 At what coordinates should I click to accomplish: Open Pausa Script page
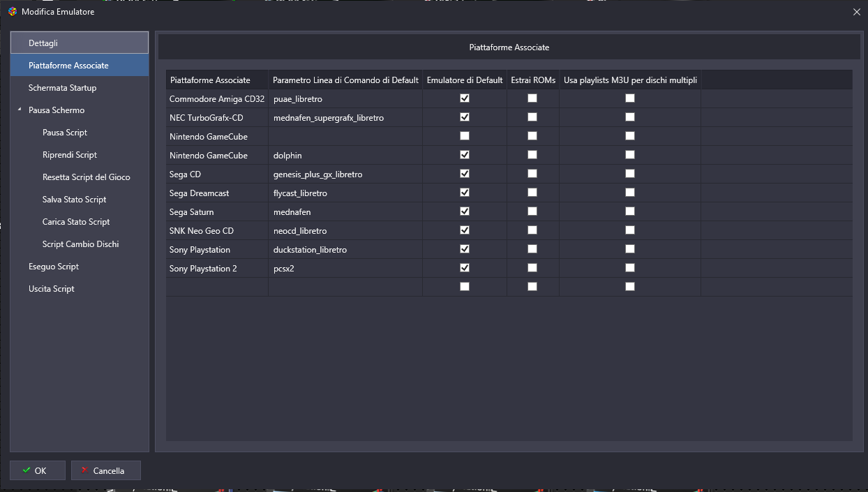coord(65,133)
